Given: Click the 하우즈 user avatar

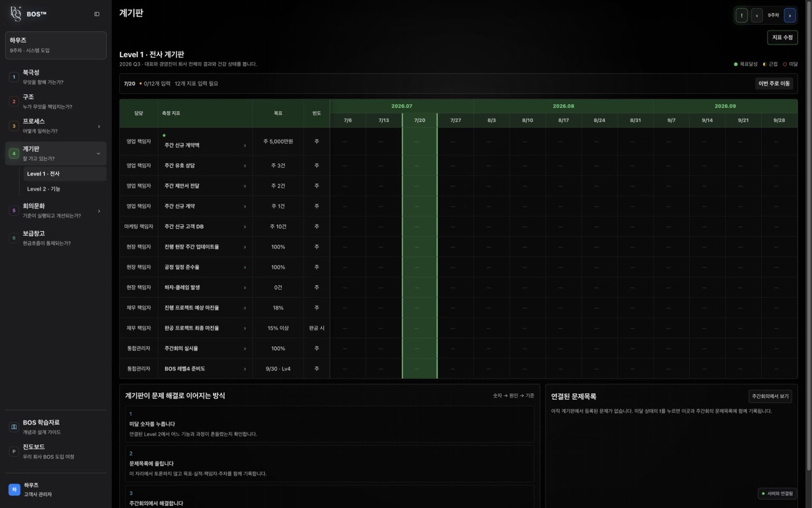Looking at the screenshot, I should point(14,489).
